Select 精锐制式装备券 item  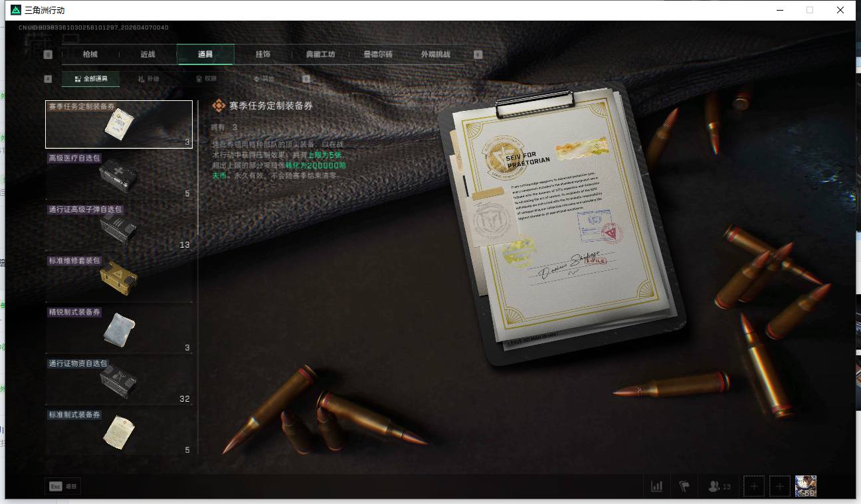[119, 330]
